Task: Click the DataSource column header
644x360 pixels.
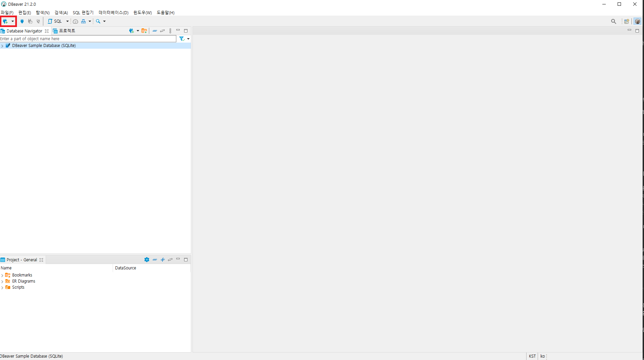Action: pyautogui.click(x=152, y=268)
